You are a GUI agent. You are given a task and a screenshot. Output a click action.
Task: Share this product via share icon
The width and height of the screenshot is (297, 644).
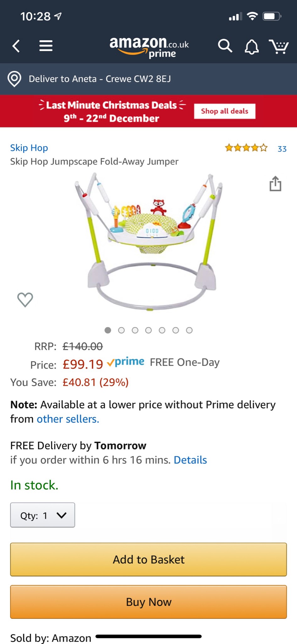click(275, 184)
